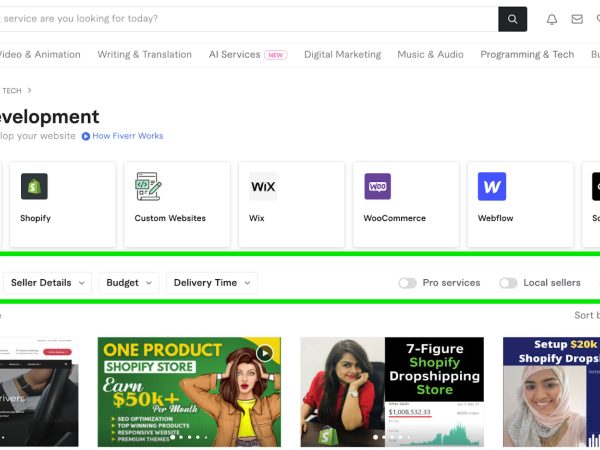Open Setup $20k Shopify Dropshipping gig thumbnail
The image size is (600, 450).
[x=551, y=392]
